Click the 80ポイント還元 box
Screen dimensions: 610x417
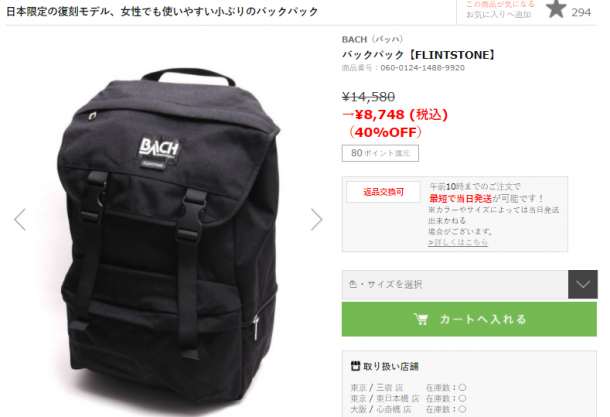380,153
